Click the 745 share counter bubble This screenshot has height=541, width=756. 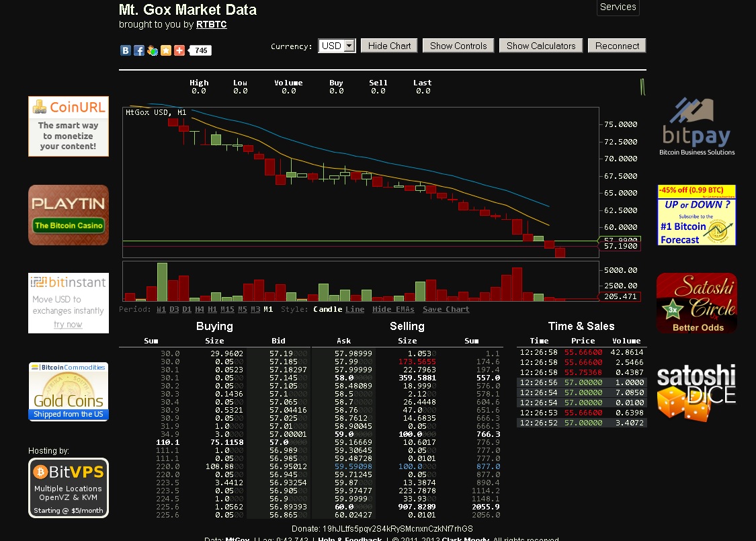coord(200,50)
